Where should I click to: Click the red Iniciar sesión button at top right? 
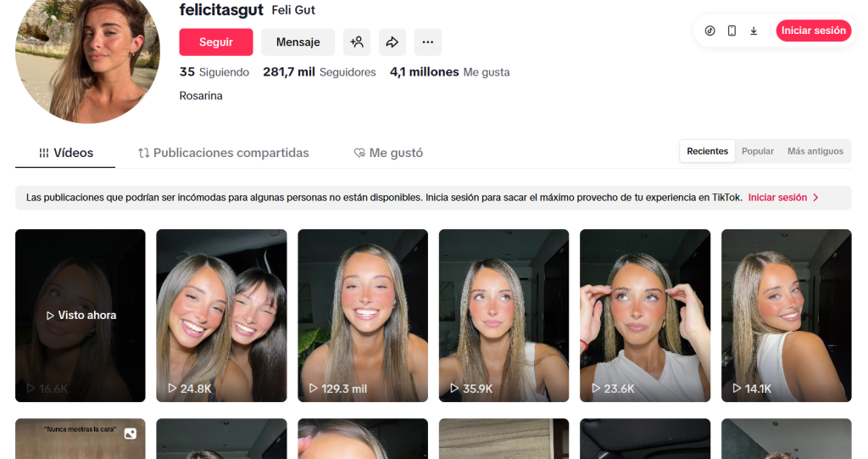[x=813, y=31]
